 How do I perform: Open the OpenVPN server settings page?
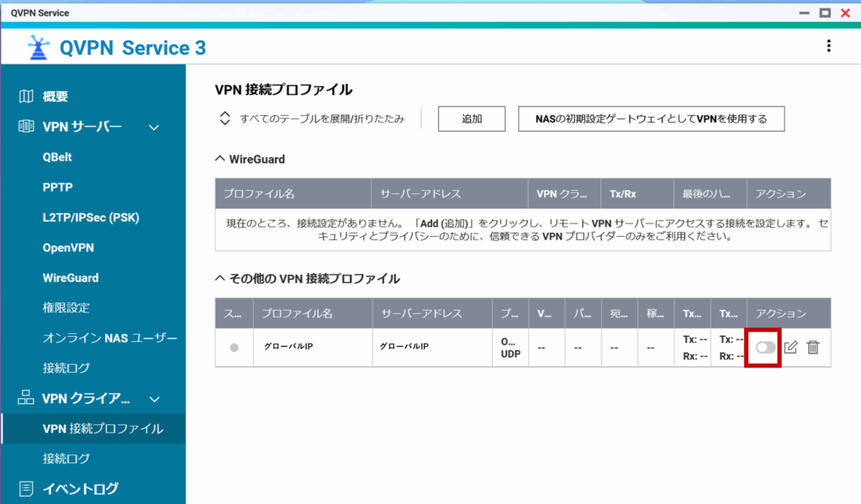click(x=68, y=248)
